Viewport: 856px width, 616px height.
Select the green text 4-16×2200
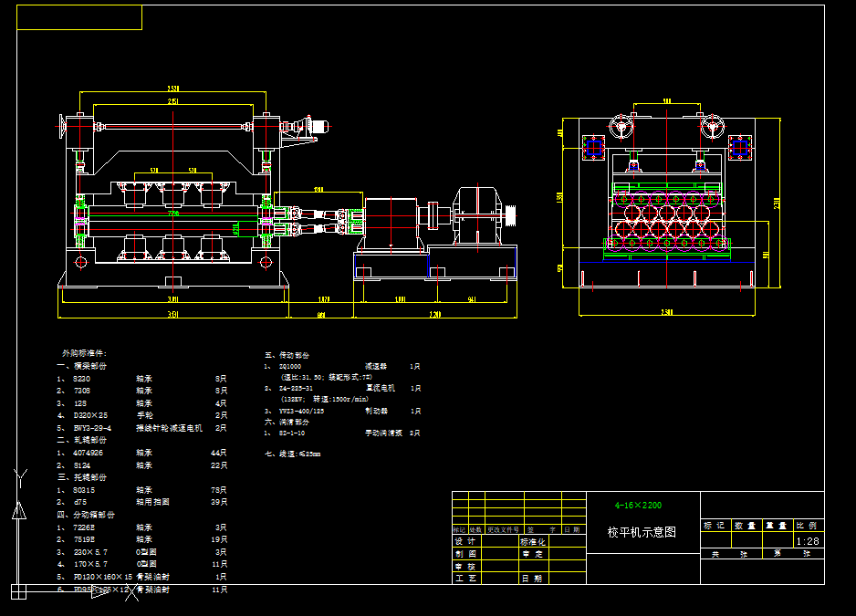coord(638,505)
